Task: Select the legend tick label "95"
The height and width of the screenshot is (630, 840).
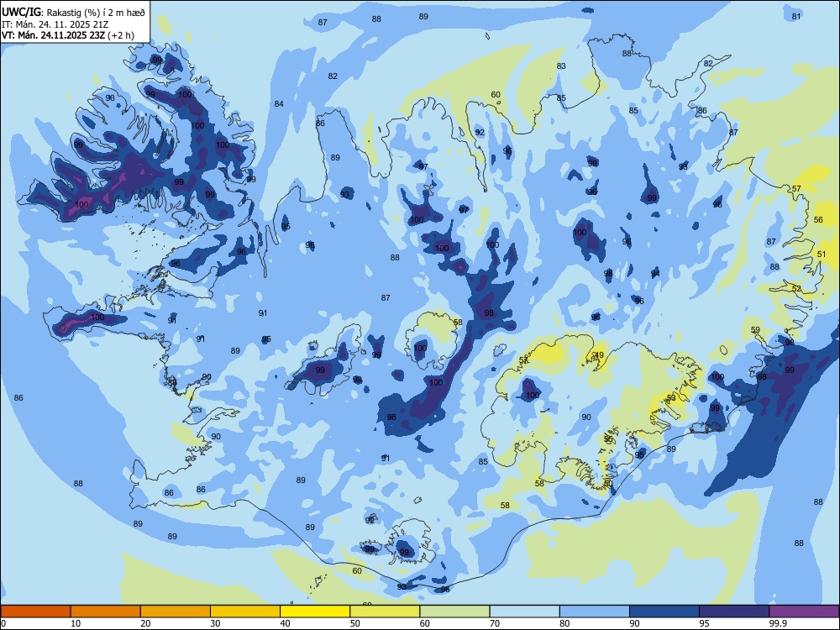Action: pos(705,623)
